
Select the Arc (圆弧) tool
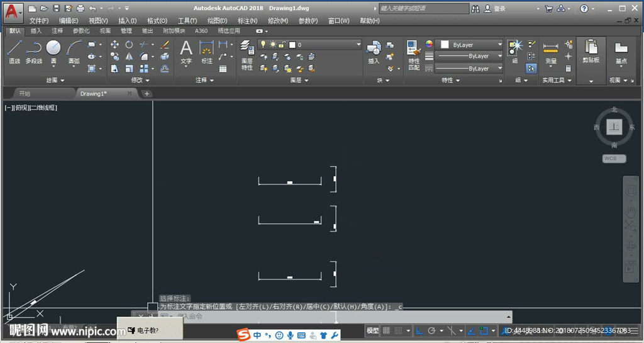(x=74, y=52)
